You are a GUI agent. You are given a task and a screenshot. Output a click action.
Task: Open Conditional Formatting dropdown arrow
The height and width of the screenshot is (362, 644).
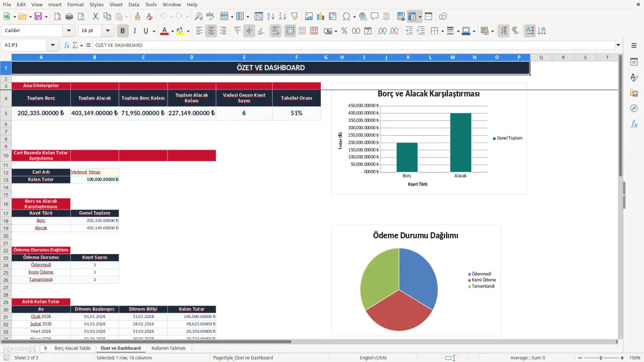pyautogui.click(x=492, y=31)
